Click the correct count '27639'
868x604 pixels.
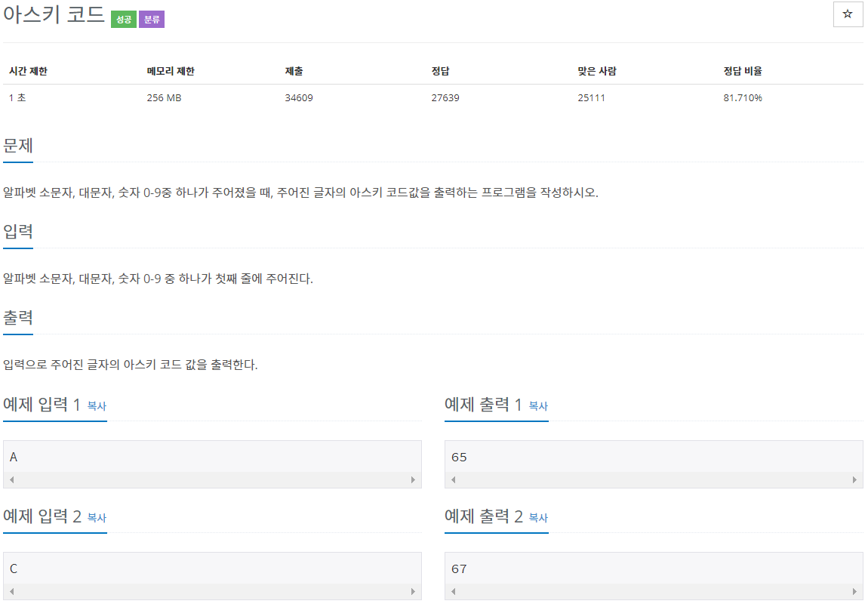pyautogui.click(x=445, y=98)
